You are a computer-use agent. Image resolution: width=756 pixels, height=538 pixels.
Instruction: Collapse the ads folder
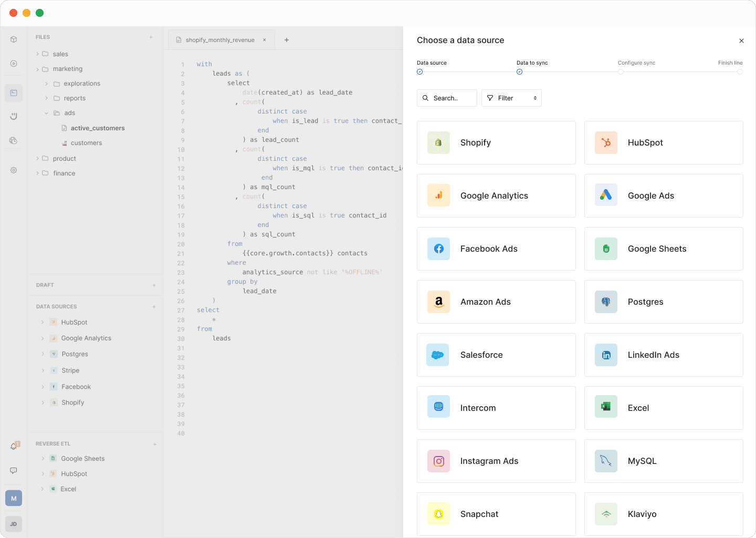47,113
